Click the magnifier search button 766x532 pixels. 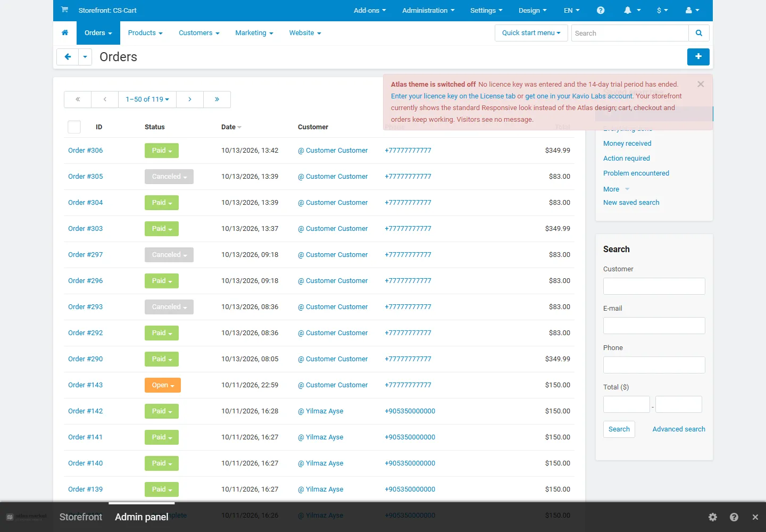click(699, 33)
